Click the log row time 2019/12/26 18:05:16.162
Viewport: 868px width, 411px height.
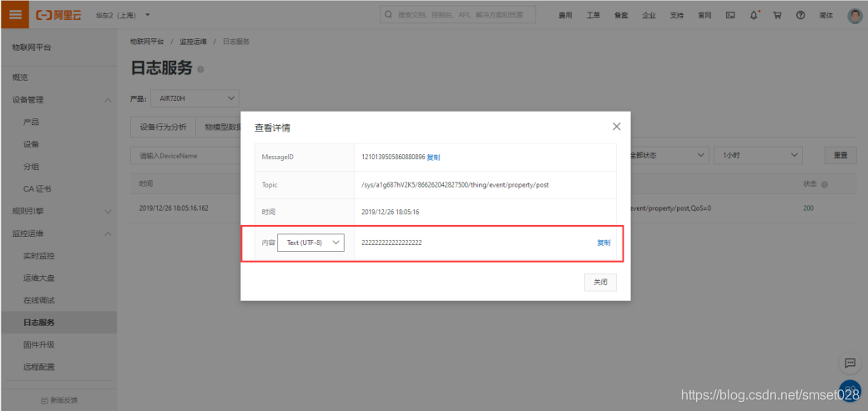pos(174,208)
